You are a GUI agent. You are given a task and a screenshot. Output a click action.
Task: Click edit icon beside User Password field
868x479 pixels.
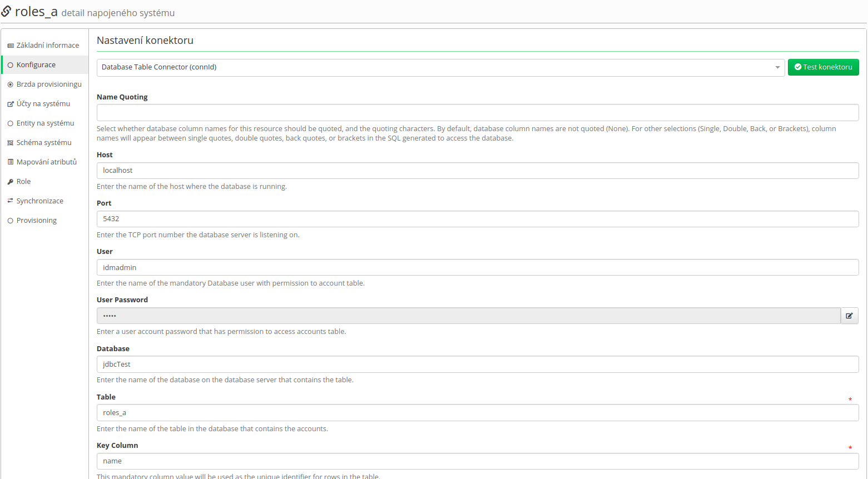tap(849, 316)
